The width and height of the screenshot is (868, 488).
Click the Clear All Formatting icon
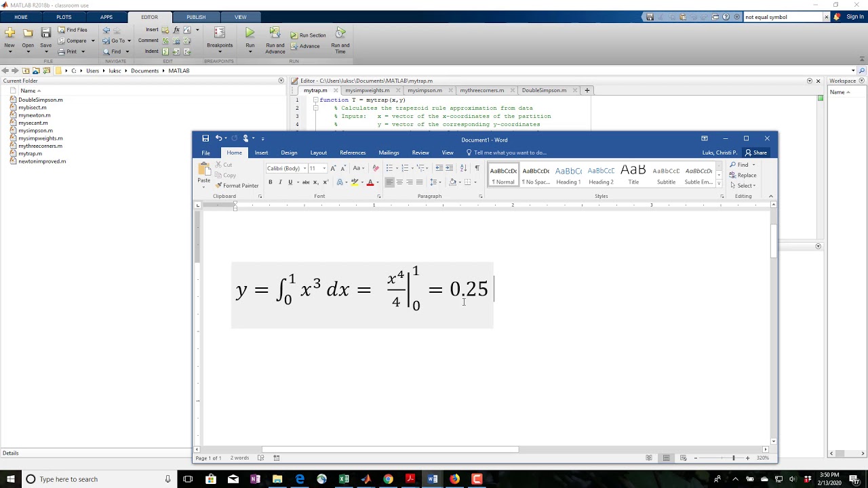(376, 168)
